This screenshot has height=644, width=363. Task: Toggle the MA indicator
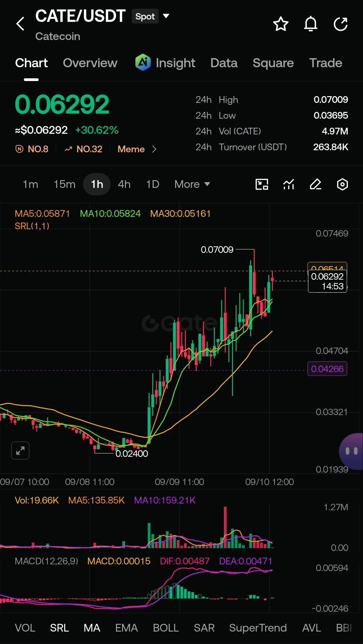click(x=92, y=628)
